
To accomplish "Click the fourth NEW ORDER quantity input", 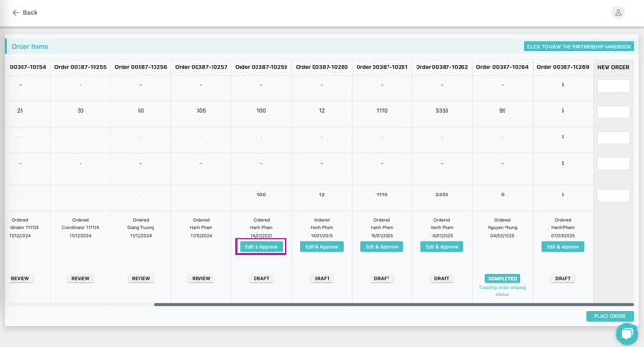I will (x=613, y=164).
